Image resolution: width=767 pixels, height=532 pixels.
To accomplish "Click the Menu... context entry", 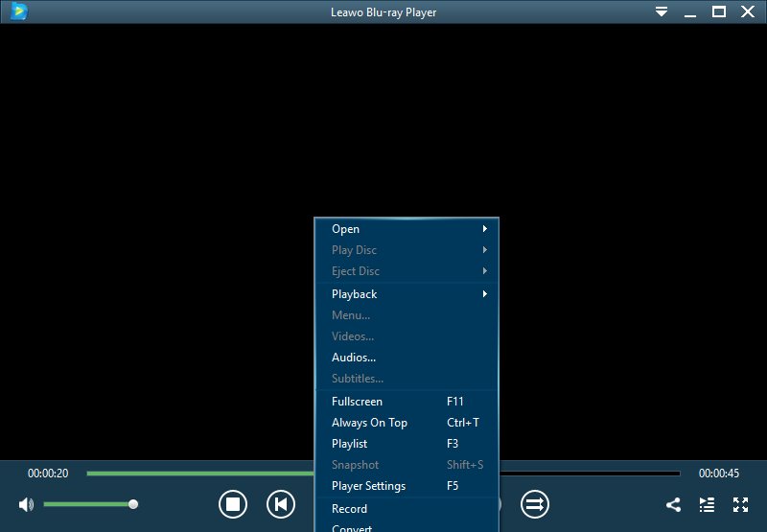I will click(407, 315).
